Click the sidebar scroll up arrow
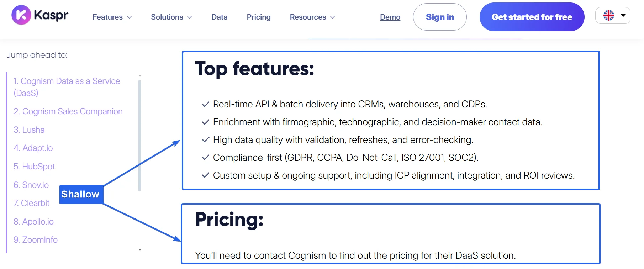Viewport: 644px width, 269px height. pyautogui.click(x=140, y=76)
